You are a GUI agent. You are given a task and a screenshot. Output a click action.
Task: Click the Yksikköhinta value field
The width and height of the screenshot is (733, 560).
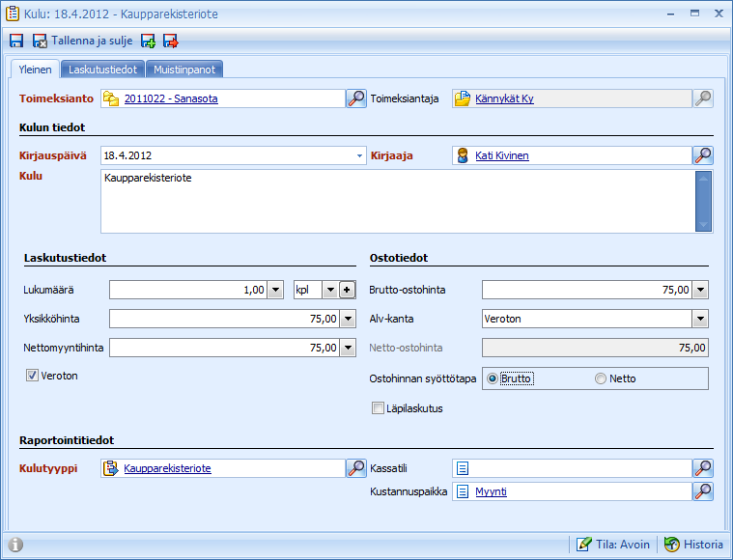[x=225, y=319]
